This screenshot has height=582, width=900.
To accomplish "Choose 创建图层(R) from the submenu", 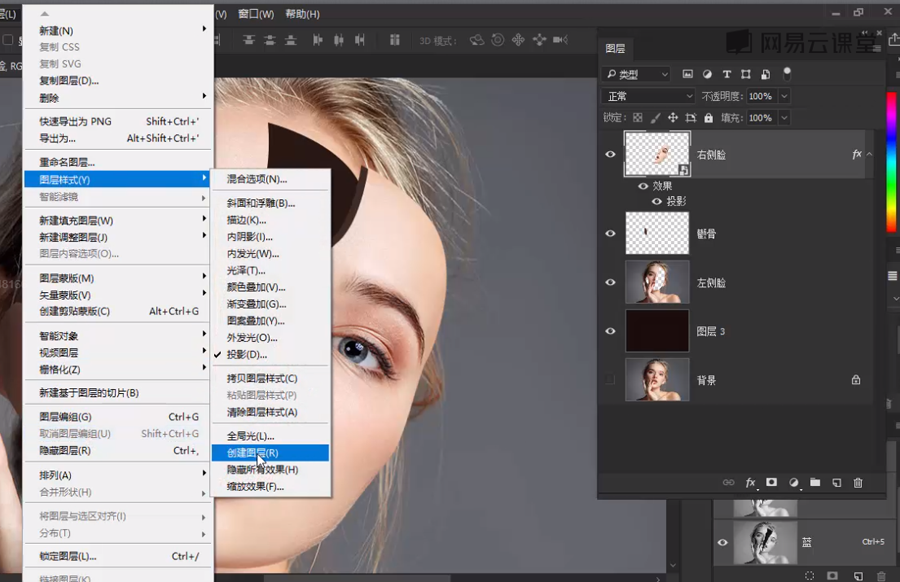I will 252,453.
